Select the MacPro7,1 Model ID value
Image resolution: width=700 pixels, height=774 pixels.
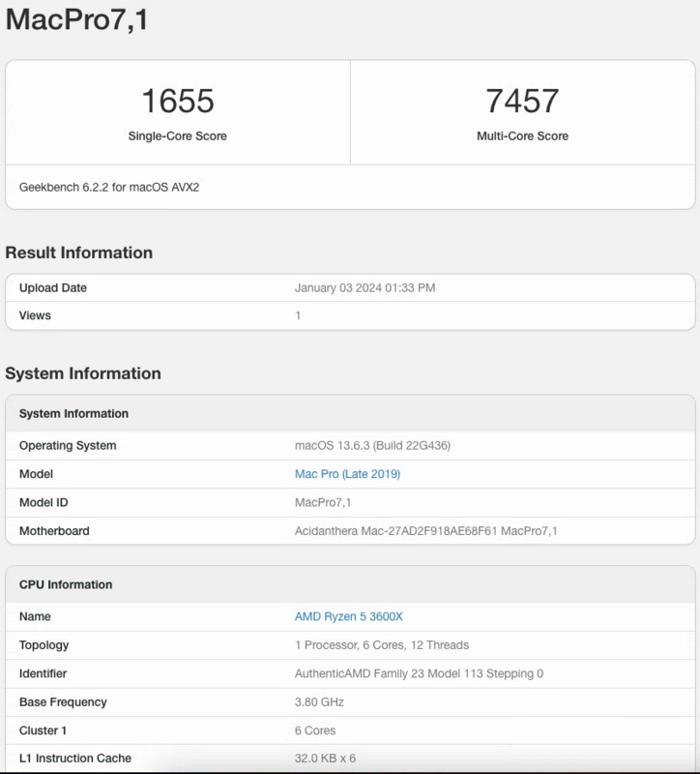(323, 502)
